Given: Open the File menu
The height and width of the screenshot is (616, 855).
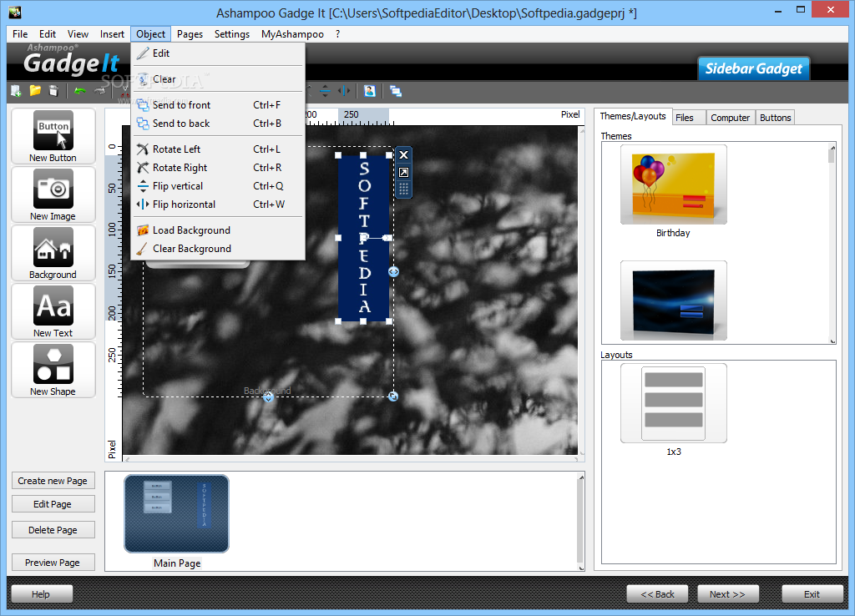Looking at the screenshot, I should point(20,33).
